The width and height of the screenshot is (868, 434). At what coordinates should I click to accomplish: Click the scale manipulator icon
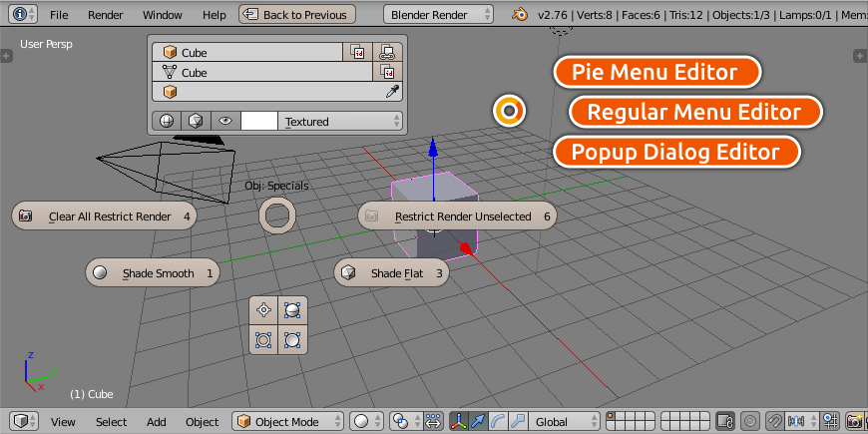point(517,422)
